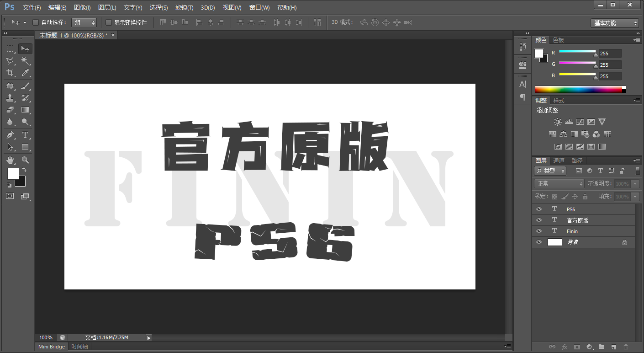Add a Brightness/Contrast adjustment
The width and height of the screenshot is (644, 353).
558,122
